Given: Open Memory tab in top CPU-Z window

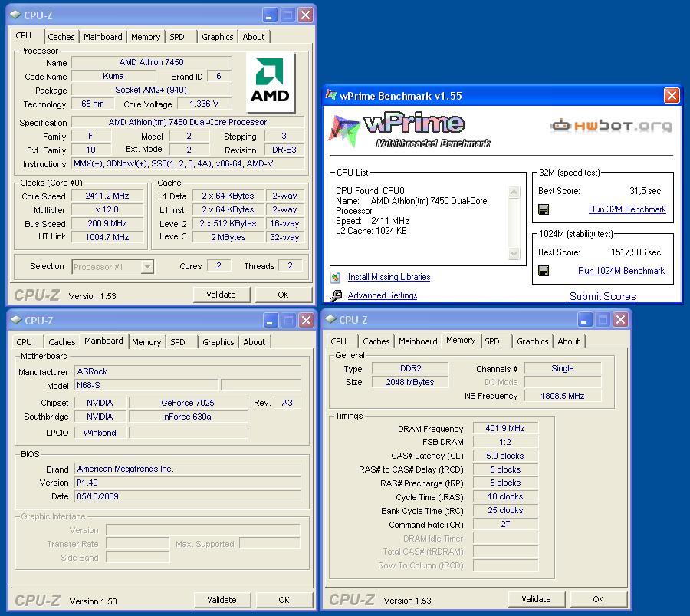Looking at the screenshot, I should [x=146, y=37].
